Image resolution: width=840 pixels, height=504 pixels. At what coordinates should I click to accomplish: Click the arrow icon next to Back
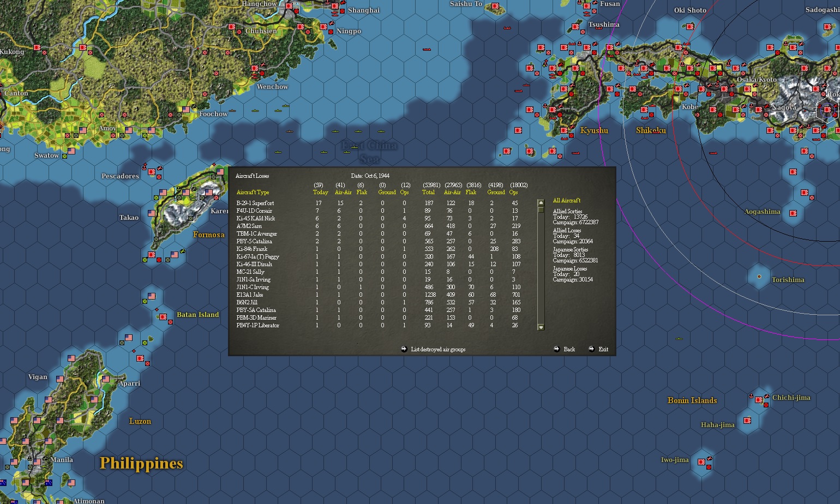[x=556, y=349]
